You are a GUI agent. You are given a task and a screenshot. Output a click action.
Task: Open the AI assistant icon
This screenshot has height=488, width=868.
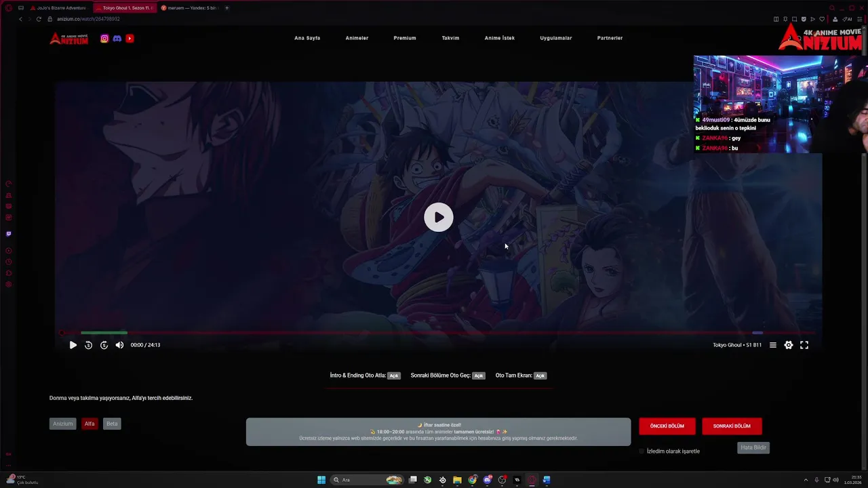click(847, 19)
